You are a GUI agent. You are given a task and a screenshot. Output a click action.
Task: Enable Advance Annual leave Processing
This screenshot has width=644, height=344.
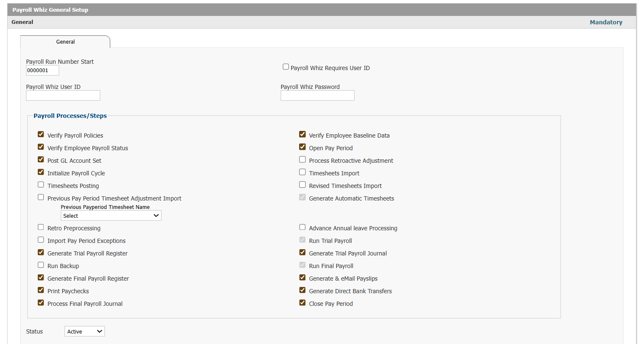302,227
